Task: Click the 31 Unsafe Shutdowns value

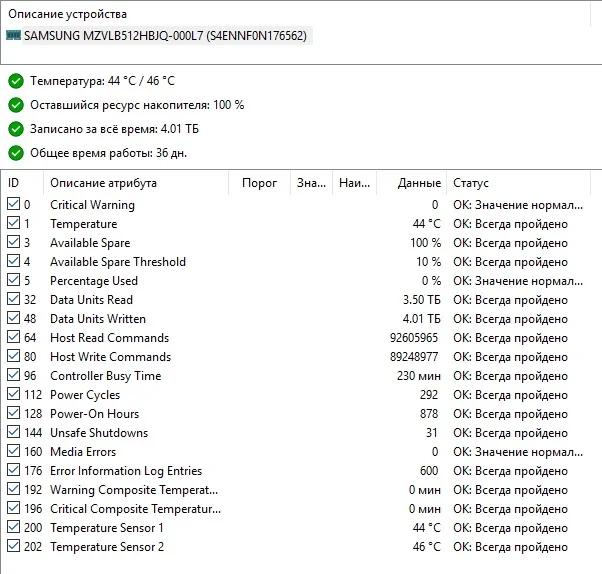Action: tap(432, 433)
